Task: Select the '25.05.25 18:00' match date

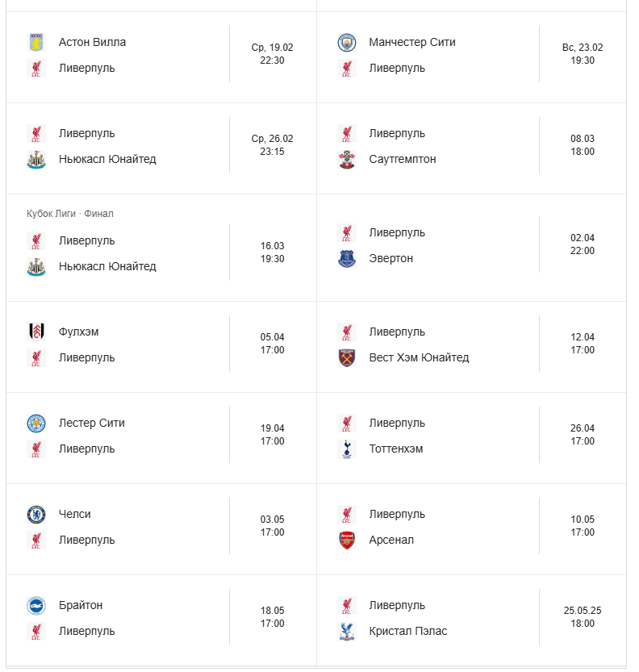Action: (583, 617)
